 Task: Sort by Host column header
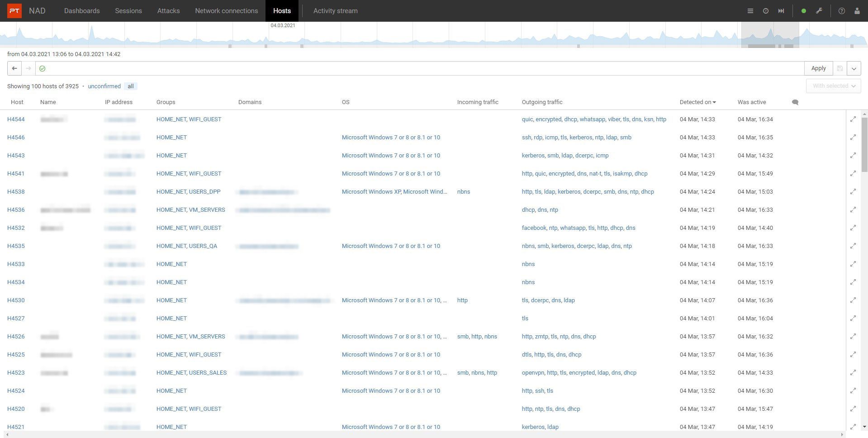click(x=17, y=102)
